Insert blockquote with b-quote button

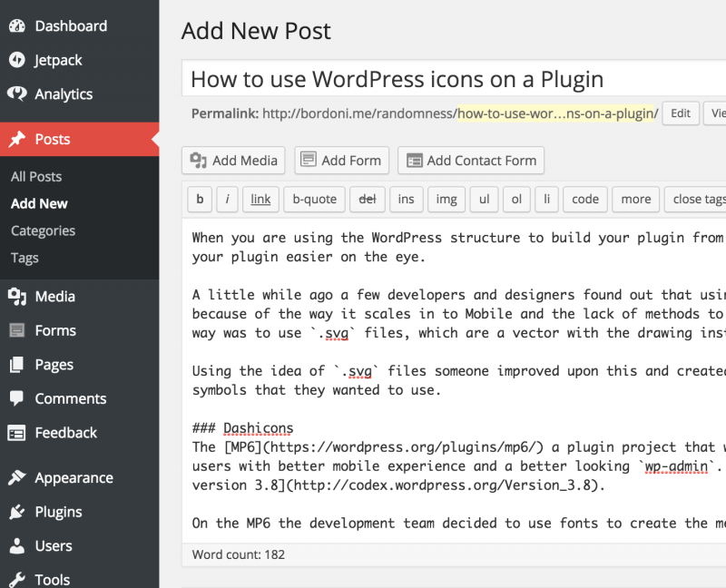314,199
